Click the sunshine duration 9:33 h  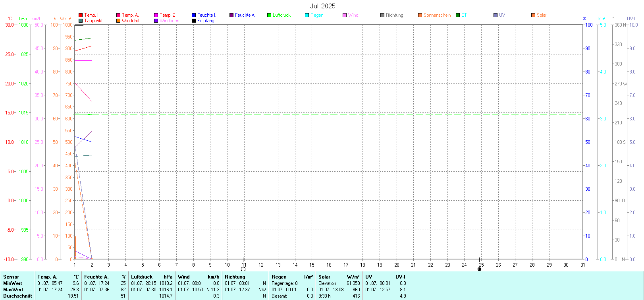[x=324, y=296]
